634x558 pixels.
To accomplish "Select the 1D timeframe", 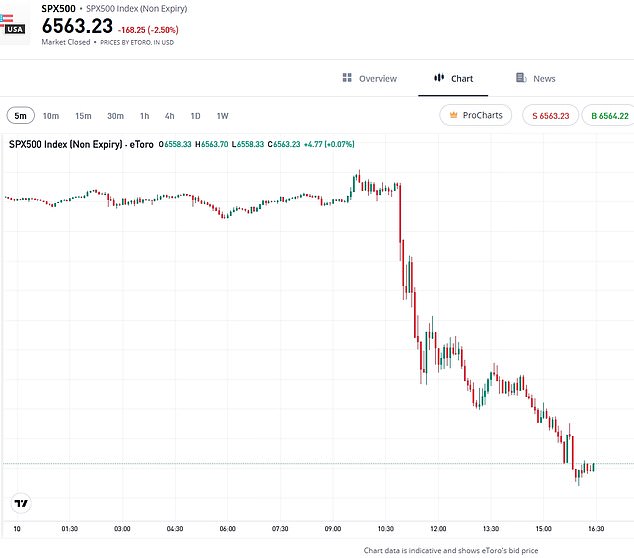I will (x=196, y=115).
